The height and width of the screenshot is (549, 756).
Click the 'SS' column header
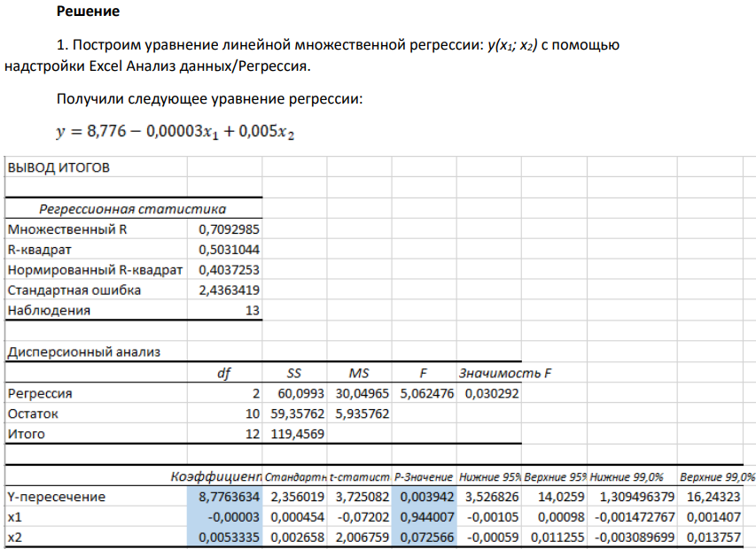pos(293,373)
